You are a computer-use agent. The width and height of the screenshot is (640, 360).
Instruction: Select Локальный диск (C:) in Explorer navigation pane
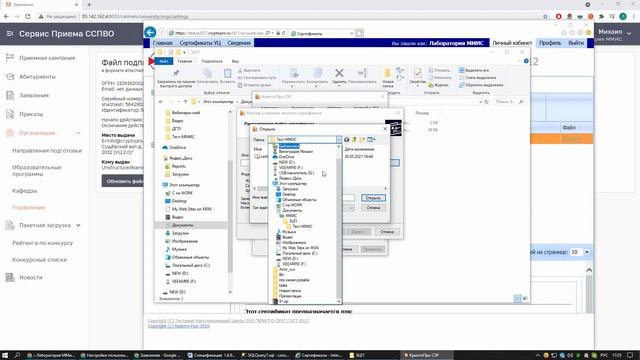click(191, 265)
